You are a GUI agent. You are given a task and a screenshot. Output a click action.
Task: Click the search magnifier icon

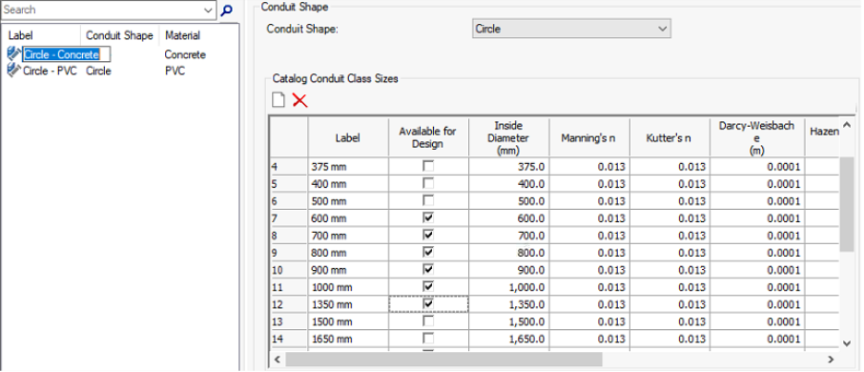point(226,10)
